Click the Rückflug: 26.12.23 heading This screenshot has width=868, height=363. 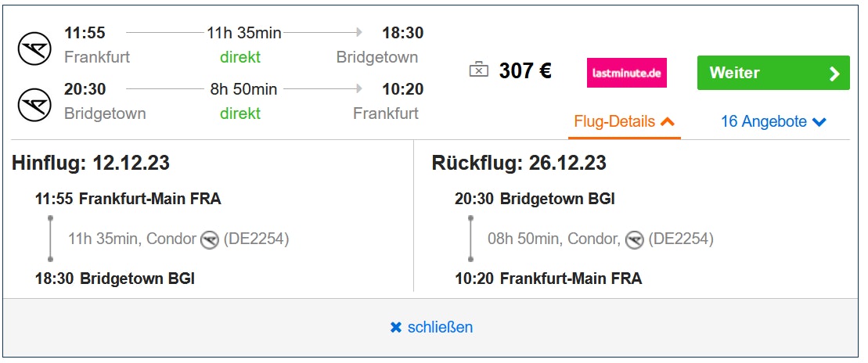[519, 164]
